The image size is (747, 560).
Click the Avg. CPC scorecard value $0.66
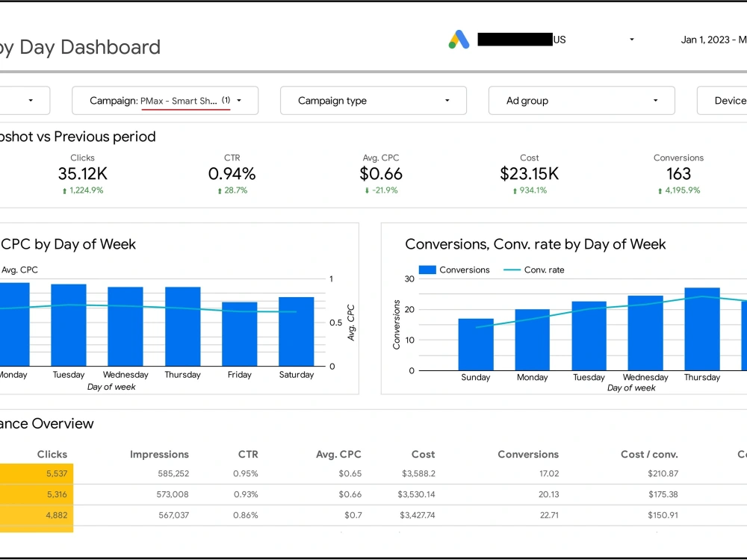click(x=381, y=174)
